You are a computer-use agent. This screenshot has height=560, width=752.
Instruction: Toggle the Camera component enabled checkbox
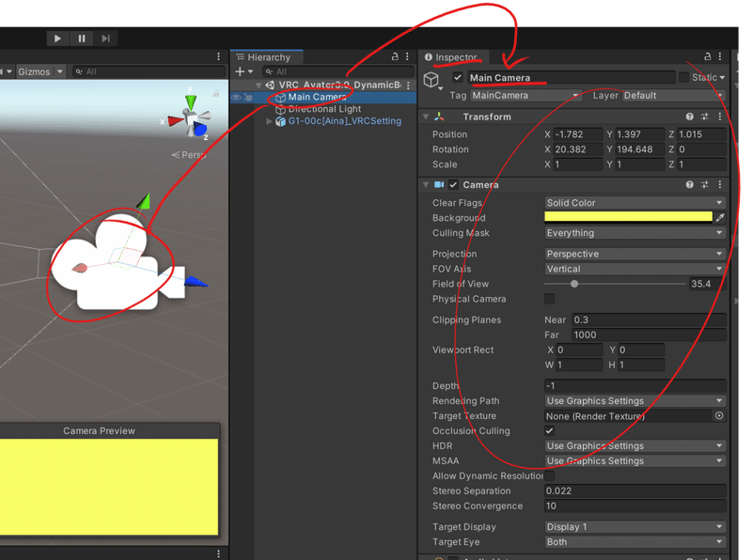coord(453,184)
